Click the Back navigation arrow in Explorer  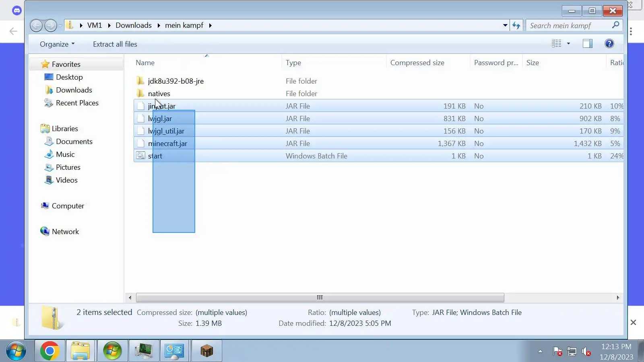(36, 25)
